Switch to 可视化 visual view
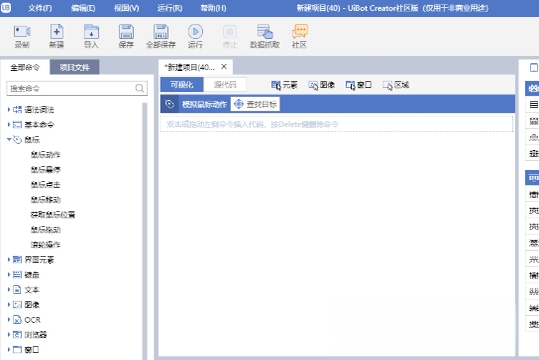This screenshot has height=360, width=539. (x=182, y=85)
